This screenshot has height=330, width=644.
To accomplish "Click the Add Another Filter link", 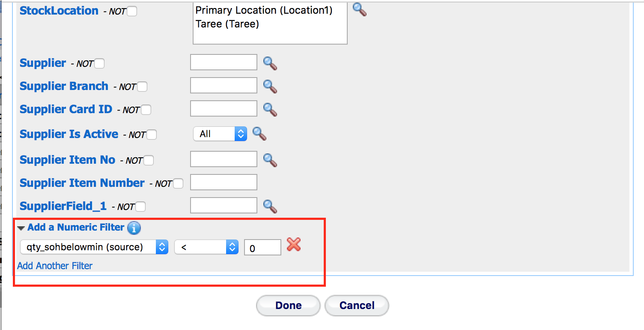I will 55,266.
